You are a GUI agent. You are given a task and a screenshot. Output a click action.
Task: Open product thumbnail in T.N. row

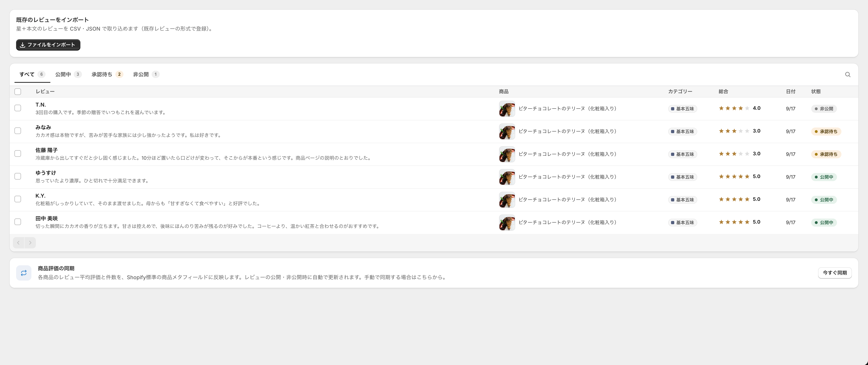pos(507,109)
